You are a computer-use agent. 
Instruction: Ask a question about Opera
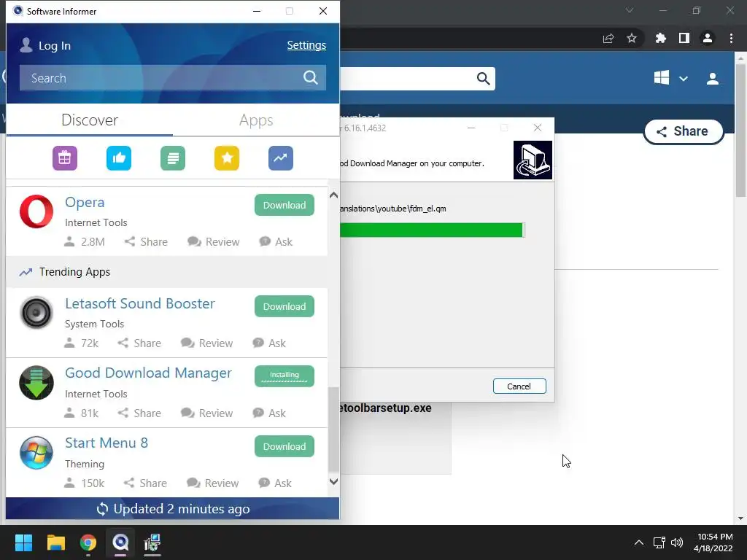(275, 242)
